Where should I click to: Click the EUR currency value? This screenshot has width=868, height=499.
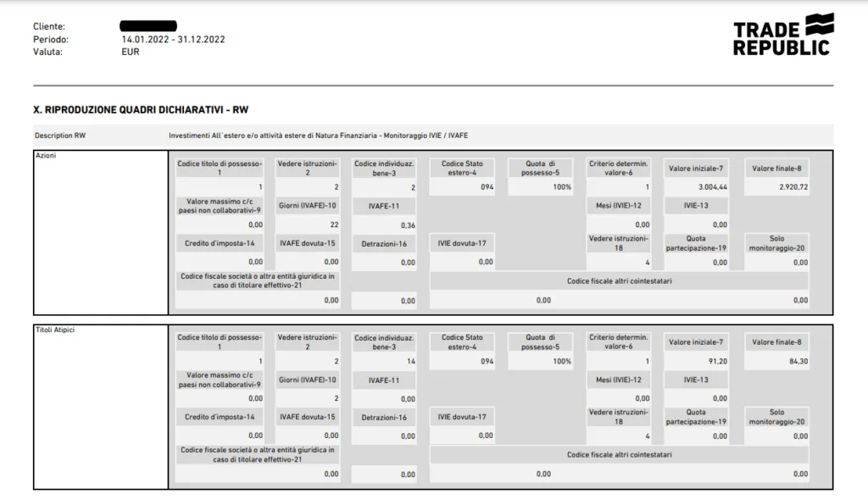click(x=131, y=52)
